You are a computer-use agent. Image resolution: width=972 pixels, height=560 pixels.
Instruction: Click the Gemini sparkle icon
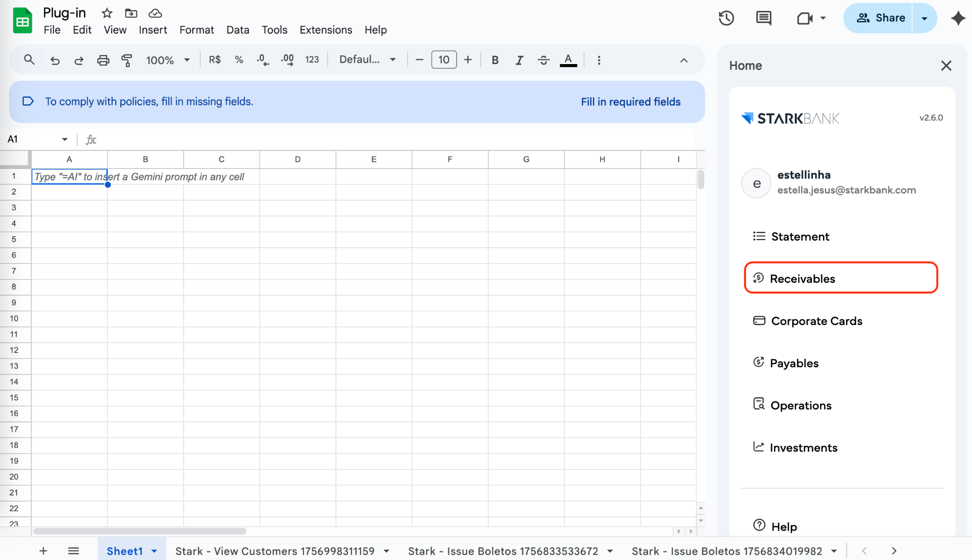958,19
